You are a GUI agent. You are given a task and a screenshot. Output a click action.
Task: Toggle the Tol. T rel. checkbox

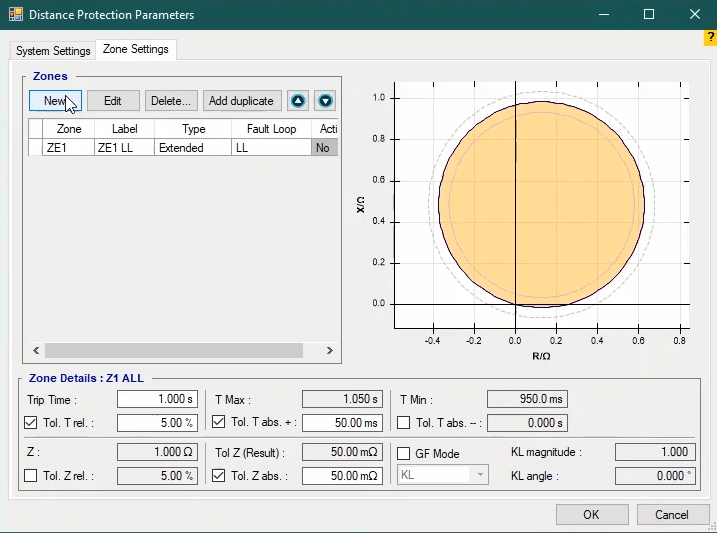point(32,423)
